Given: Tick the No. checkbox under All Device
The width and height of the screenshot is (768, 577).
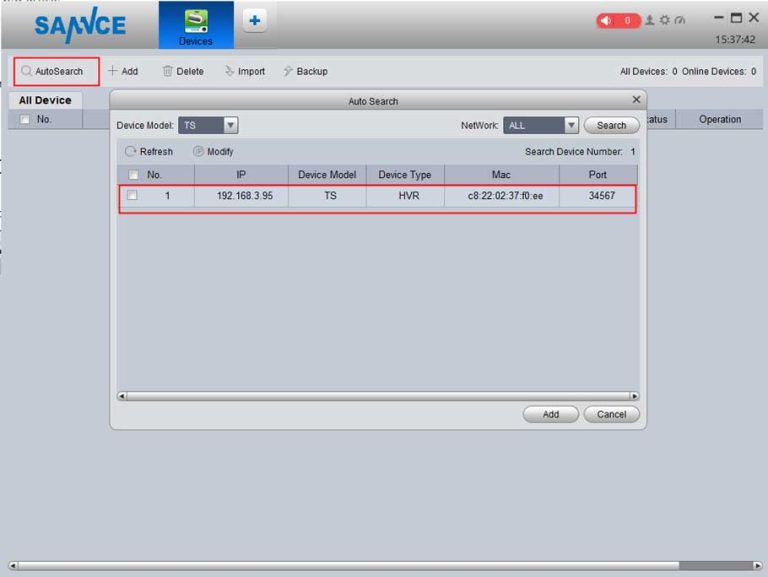Looking at the screenshot, I should [25, 120].
